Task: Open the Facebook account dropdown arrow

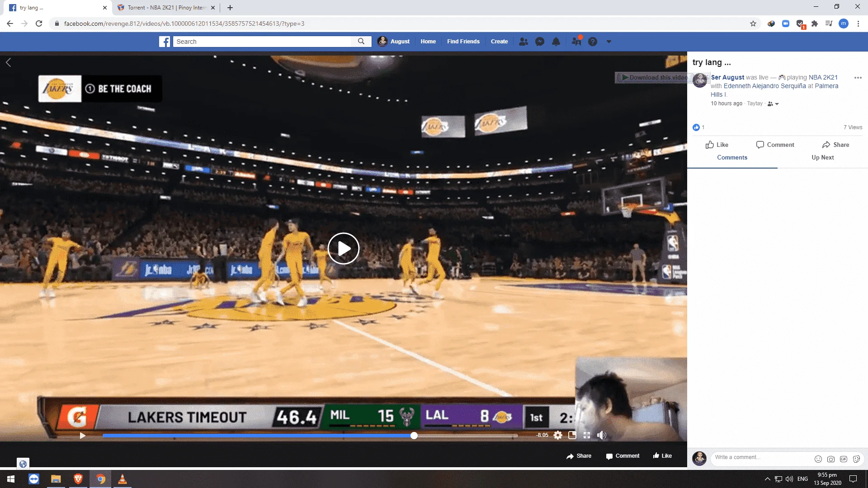Action: point(609,42)
